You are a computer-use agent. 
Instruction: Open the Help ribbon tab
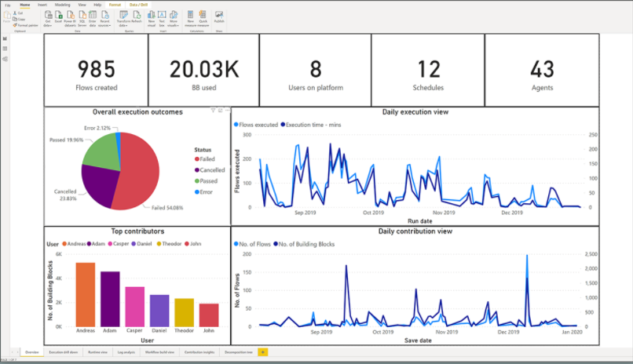(97, 5)
